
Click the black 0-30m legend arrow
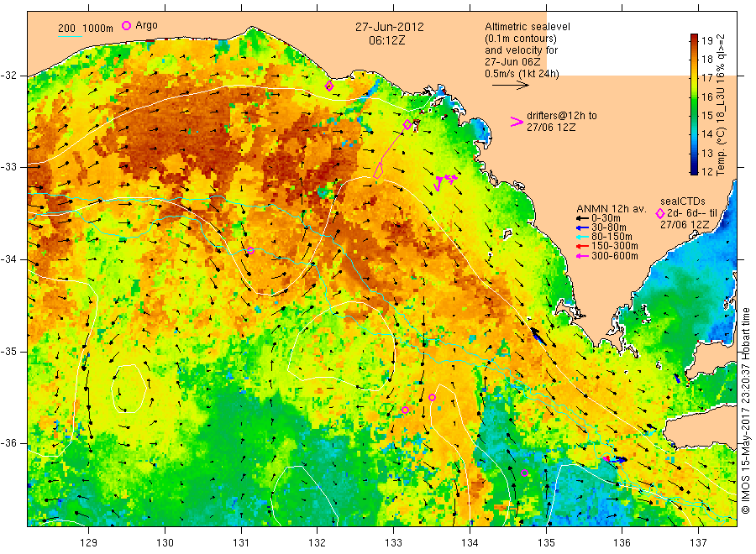coord(582,219)
